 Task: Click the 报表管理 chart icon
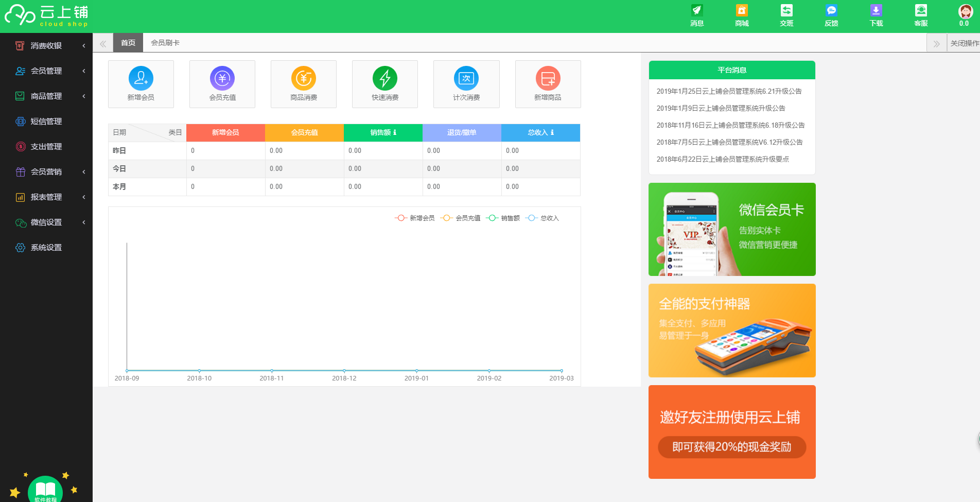click(x=20, y=197)
